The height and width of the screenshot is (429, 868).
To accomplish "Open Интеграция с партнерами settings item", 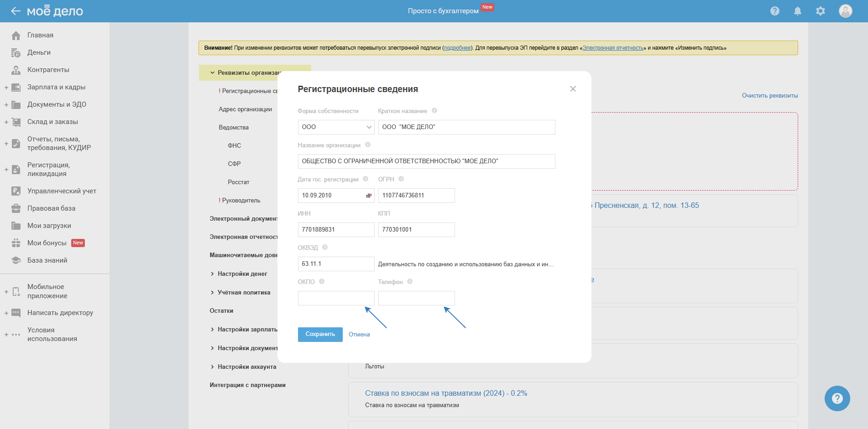I will coord(247,385).
